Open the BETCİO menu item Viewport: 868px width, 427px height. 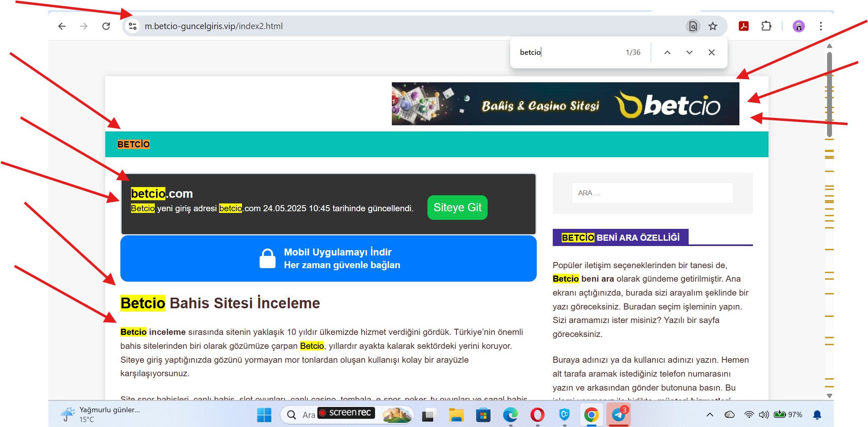133,144
